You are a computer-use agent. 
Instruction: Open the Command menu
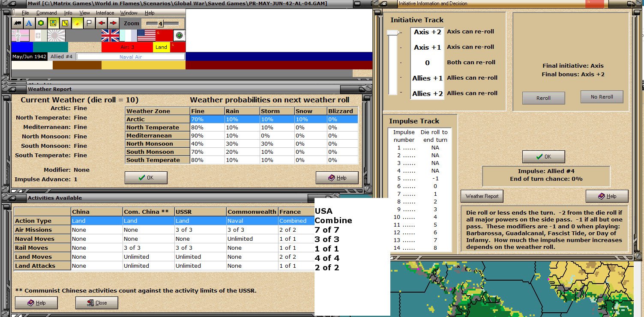coord(47,13)
